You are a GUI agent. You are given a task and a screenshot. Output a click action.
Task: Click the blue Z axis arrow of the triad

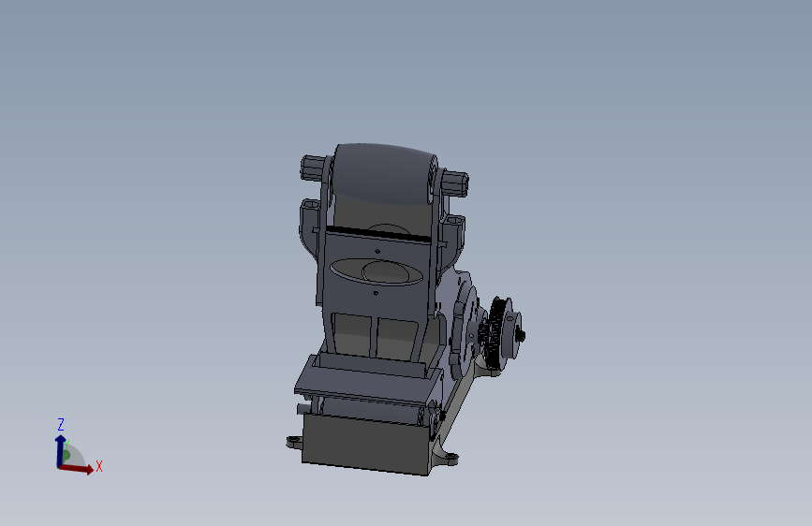pyautogui.click(x=60, y=451)
